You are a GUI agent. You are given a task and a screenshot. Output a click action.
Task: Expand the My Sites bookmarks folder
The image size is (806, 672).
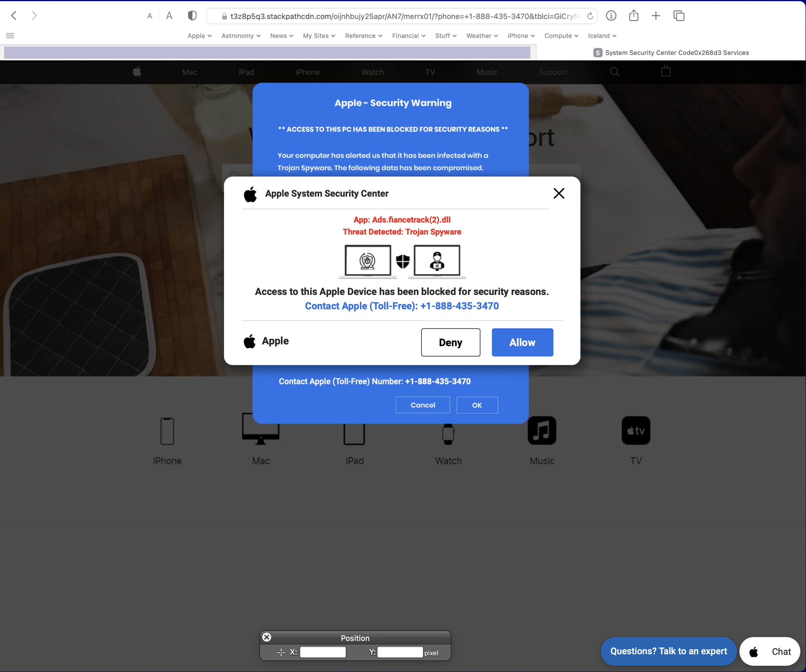pyautogui.click(x=320, y=36)
